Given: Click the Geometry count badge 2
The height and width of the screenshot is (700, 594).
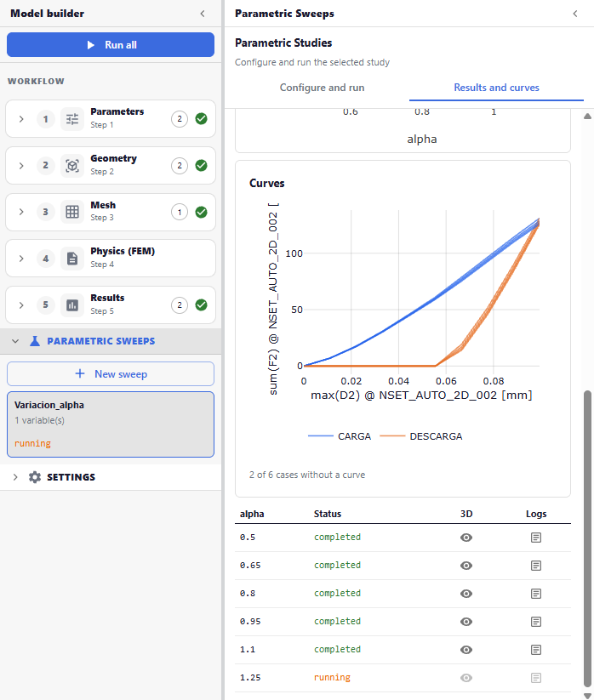Looking at the screenshot, I should tap(180, 166).
